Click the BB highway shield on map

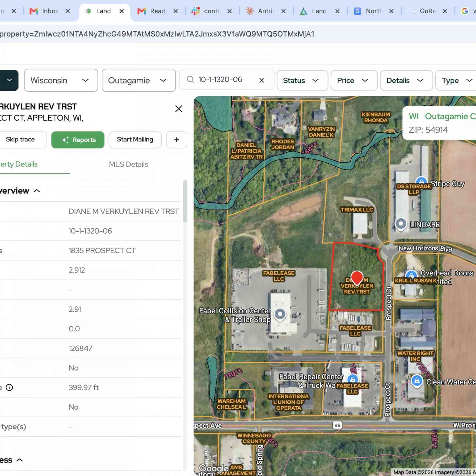click(x=337, y=425)
